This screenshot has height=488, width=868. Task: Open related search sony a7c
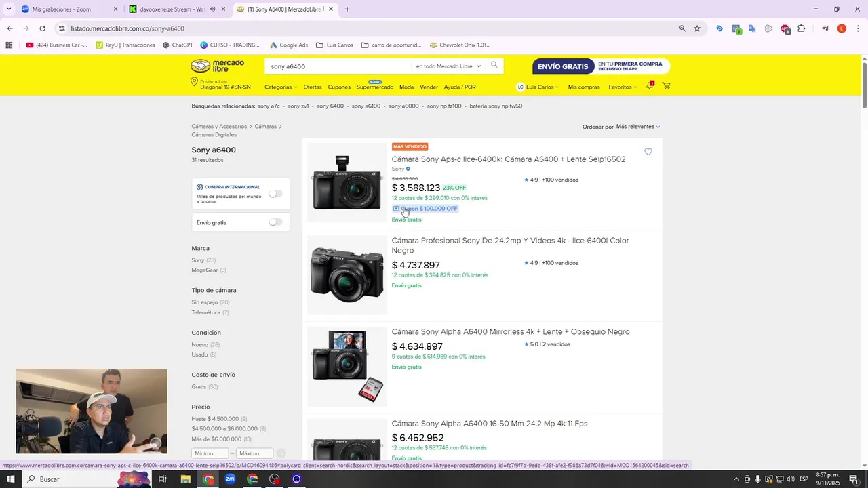(269, 106)
